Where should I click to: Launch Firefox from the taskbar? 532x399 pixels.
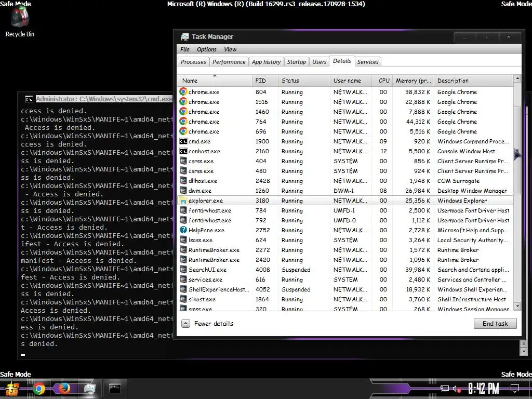(x=64, y=389)
